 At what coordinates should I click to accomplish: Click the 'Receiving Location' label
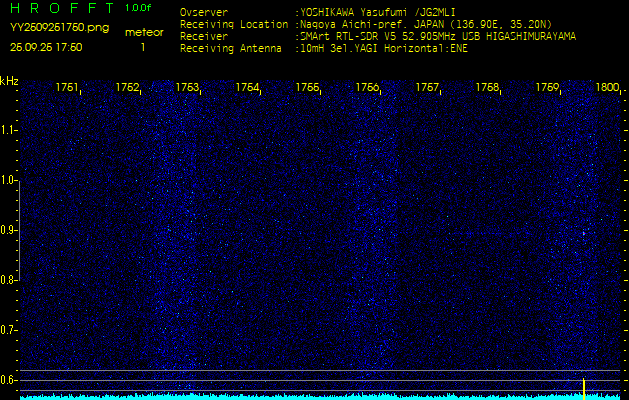pos(234,24)
